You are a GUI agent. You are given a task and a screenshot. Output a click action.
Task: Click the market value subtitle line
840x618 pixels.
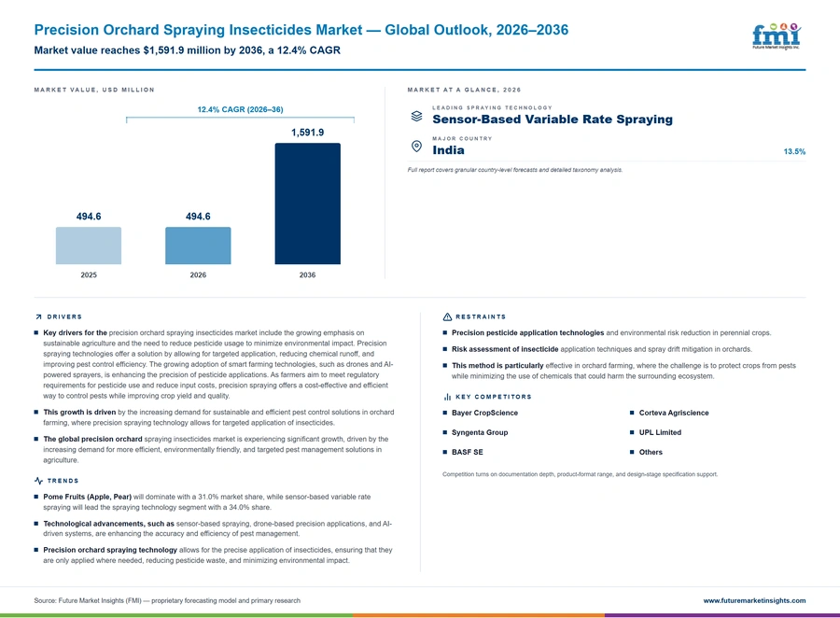(x=187, y=50)
